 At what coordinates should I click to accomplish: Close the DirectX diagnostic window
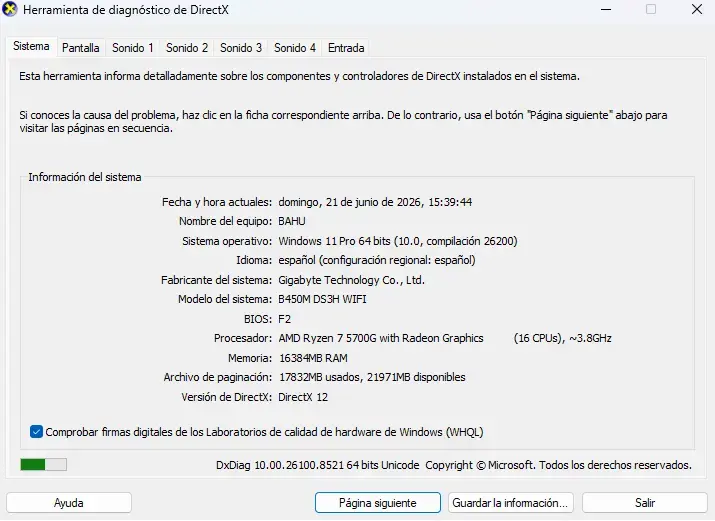click(697, 10)
